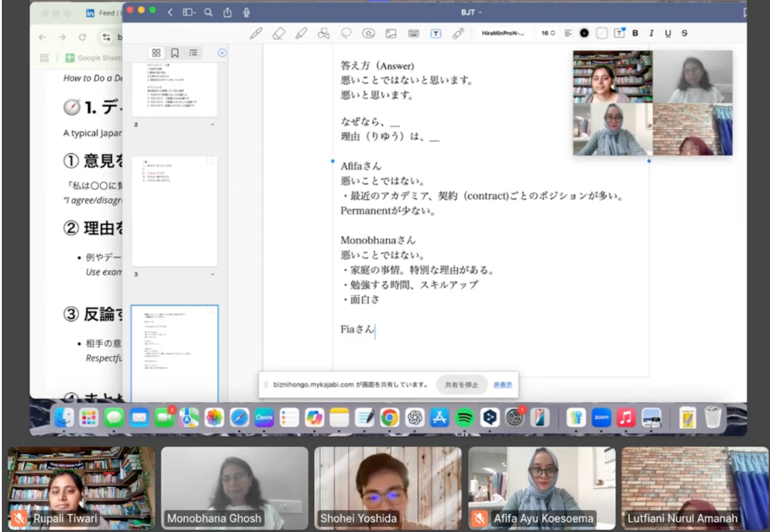Image resolution: width=770 pixels, height=532 pixels.
Task: Click the microphone recording icon
Action: tap(247, 12)
